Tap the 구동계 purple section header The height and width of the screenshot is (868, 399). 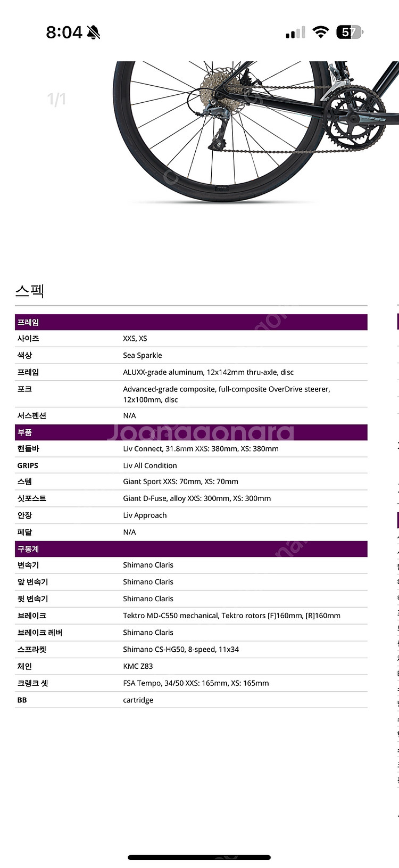click(x=191, y=549)
